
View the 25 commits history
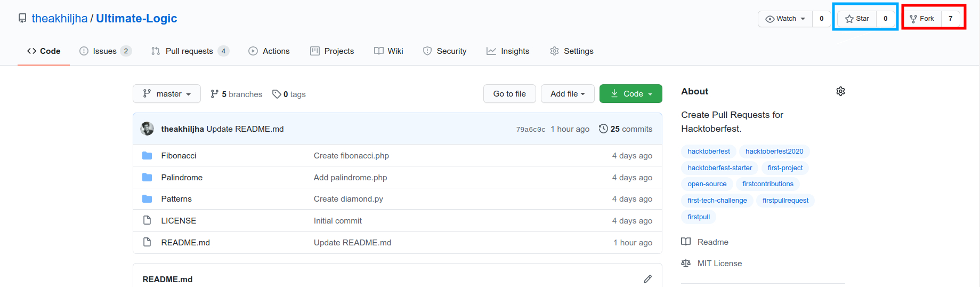point(626,129)
